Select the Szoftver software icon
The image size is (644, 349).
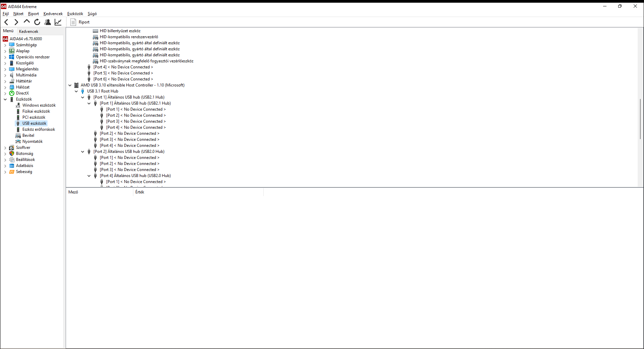tap(12, 148)
